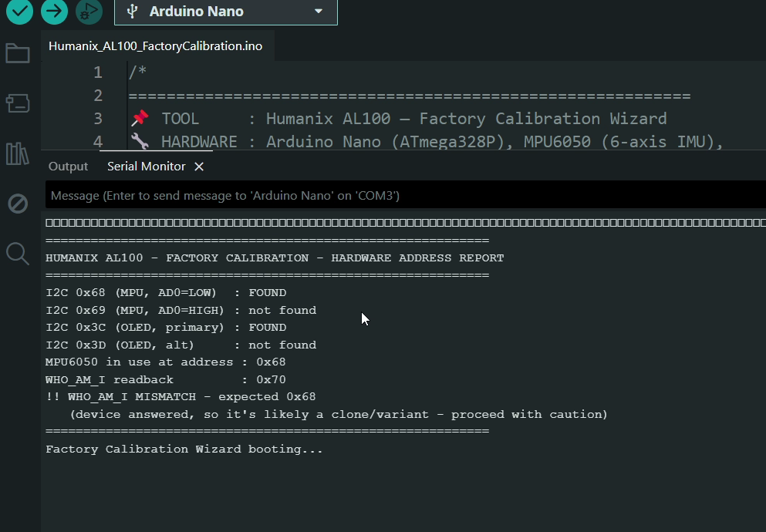This screenshot has height=532, width=766.
Task: Click the 'proceed with caution' note line
Action: pyautogui.click(x=339, y=414)
